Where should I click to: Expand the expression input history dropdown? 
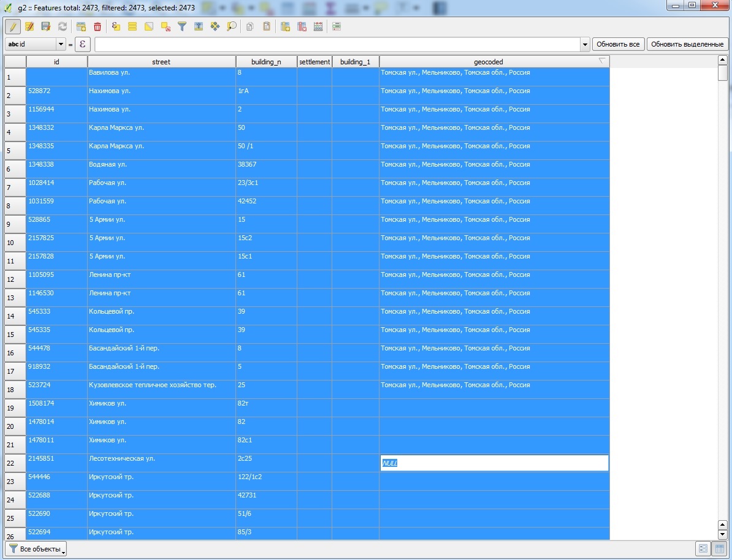point(585,44)
